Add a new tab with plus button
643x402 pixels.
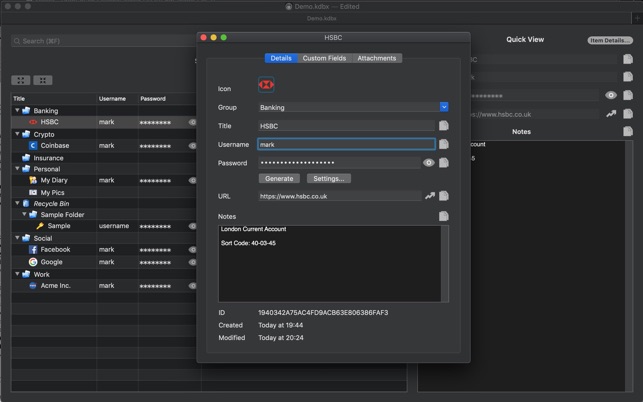pyautogui.click(x=637, y=18)
